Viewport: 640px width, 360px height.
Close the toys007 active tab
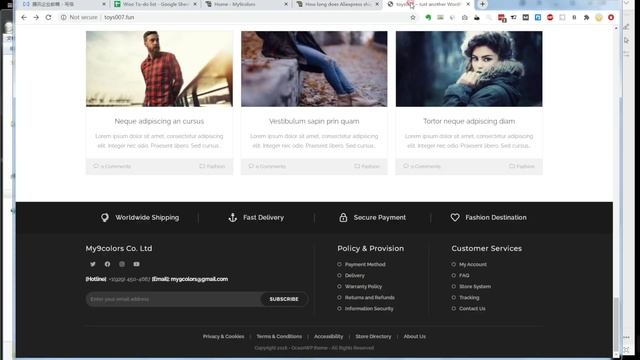(468, 4)
